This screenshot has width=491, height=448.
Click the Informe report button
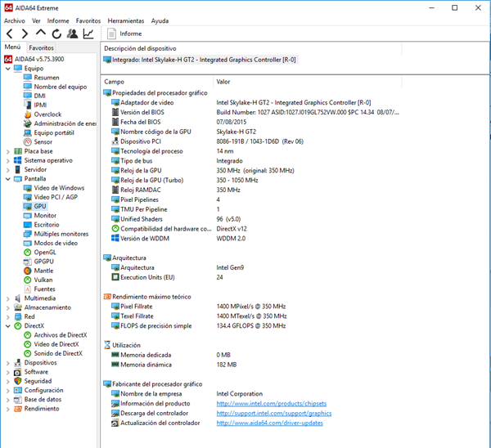[x=124, y=34]
